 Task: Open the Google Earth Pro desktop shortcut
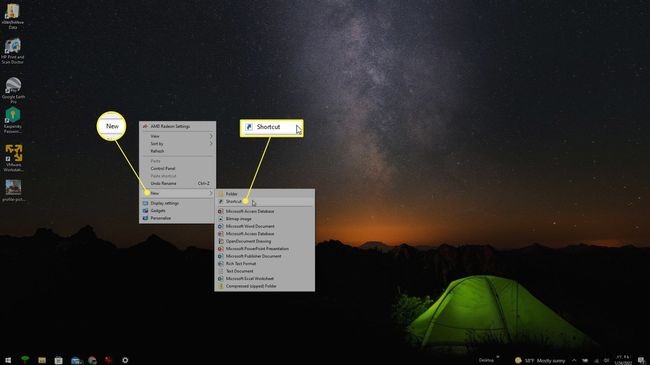click(13, 90)
